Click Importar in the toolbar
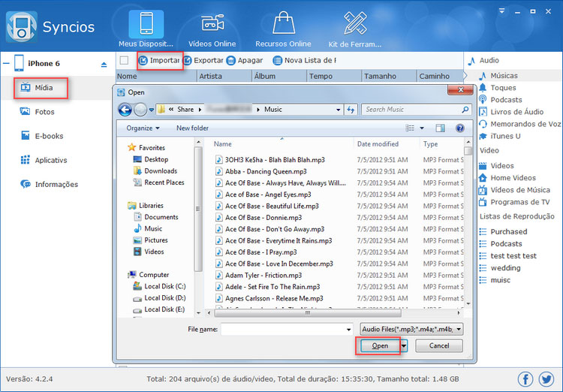This screenshot has width=563, height=392. click(158, 60)
